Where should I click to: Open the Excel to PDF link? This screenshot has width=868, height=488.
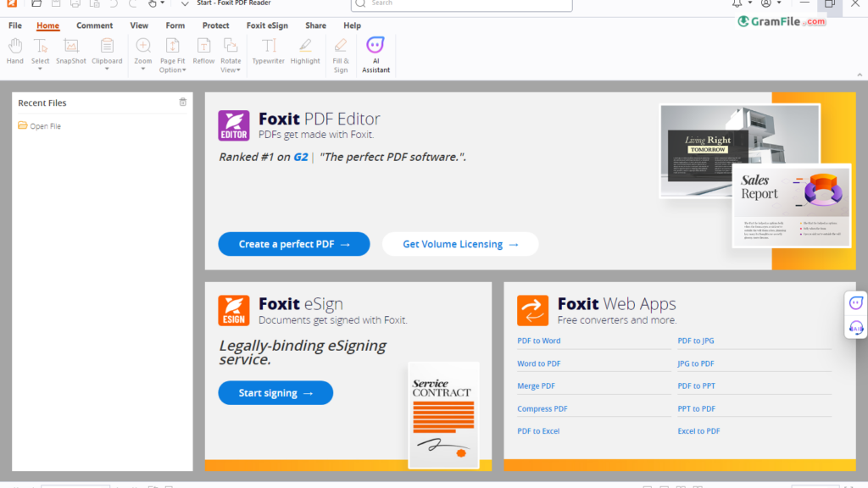[698, 431]
